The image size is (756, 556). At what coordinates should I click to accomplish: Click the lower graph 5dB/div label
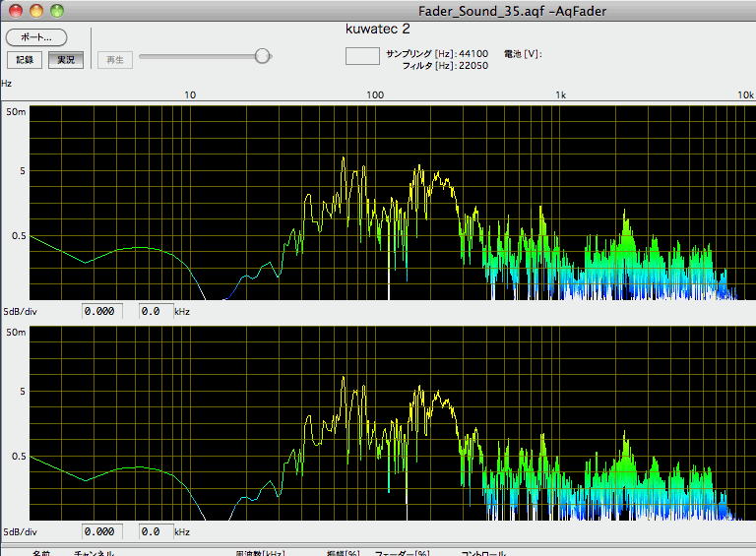[21, 532]
